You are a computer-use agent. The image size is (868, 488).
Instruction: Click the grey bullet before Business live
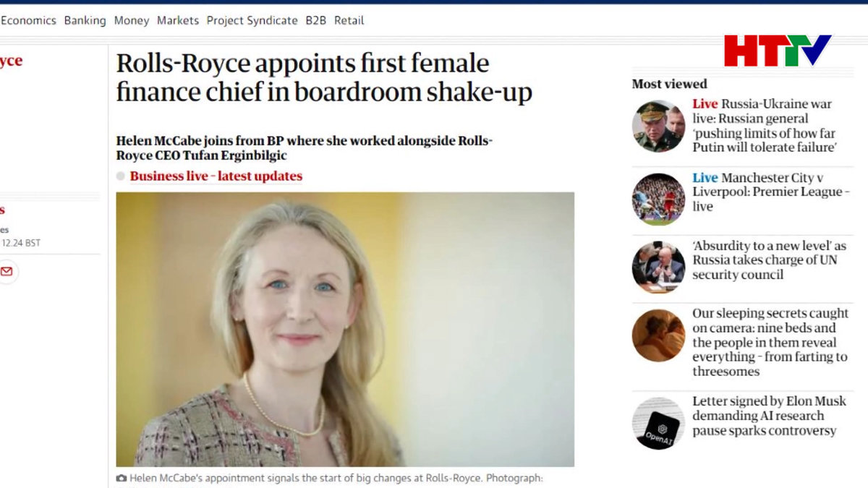[121, 176]
